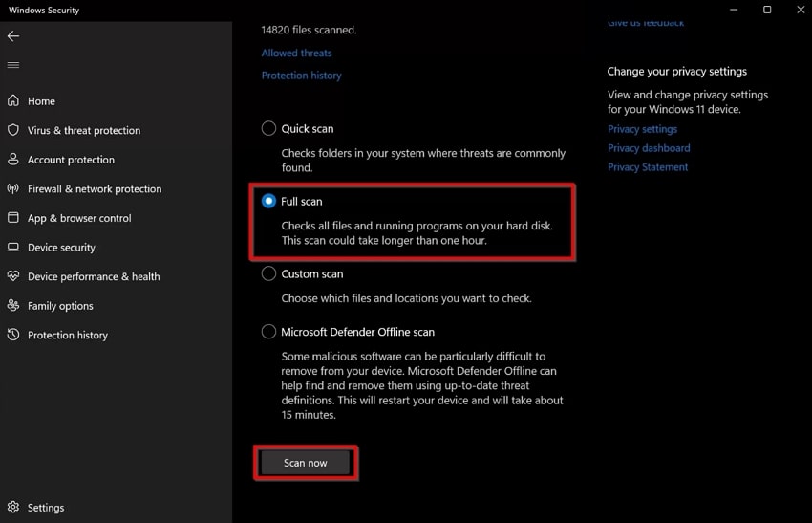Open Family options in the sidebar
This screenshot has width=812, height=523.
[x=60, y=306]
